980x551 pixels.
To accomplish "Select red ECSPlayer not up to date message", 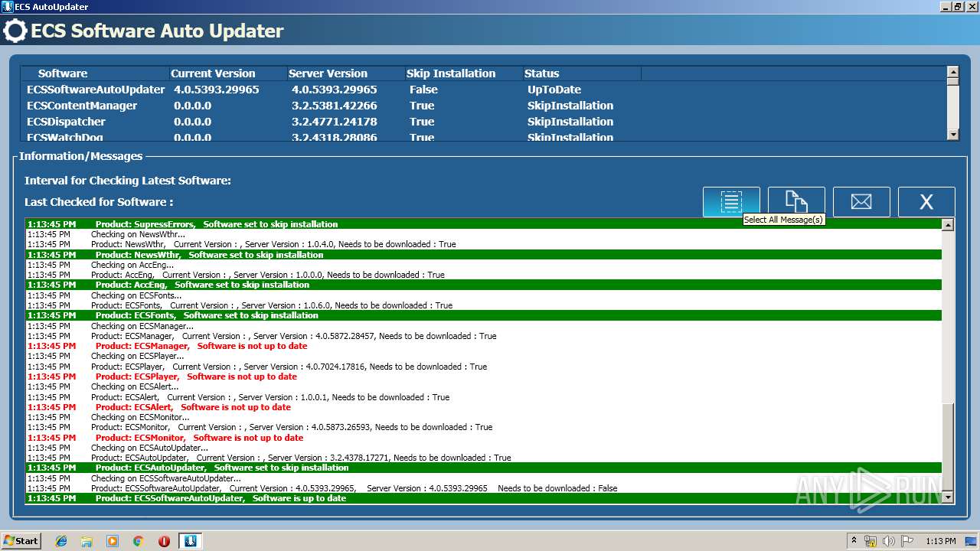I will (x=484, y=377).
